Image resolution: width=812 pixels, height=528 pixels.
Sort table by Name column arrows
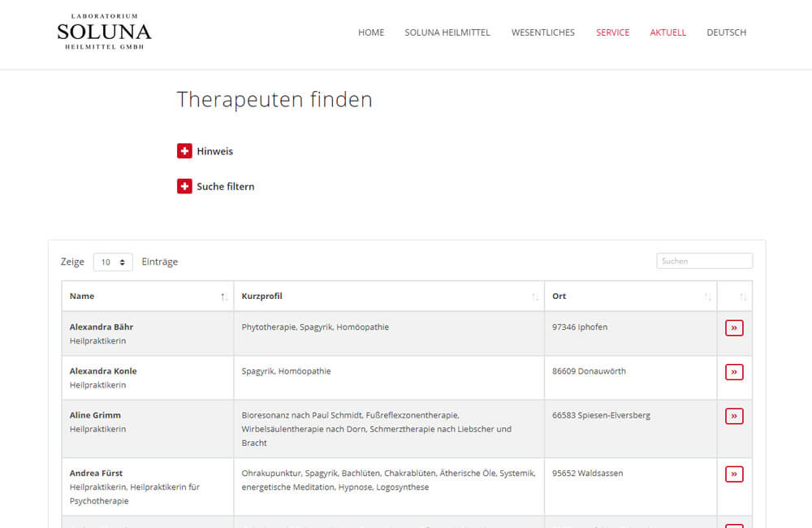pyautogui.click(x=224, y=297)
